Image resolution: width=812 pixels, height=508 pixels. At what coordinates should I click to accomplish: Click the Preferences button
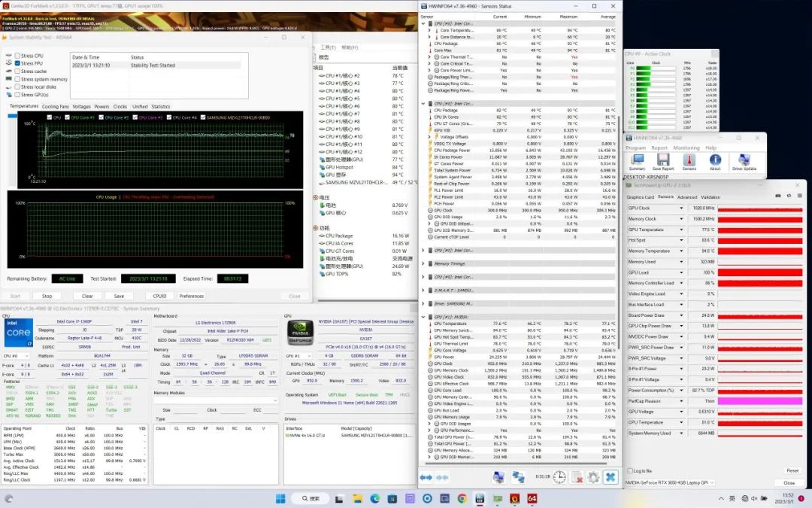tap(191, 296)
